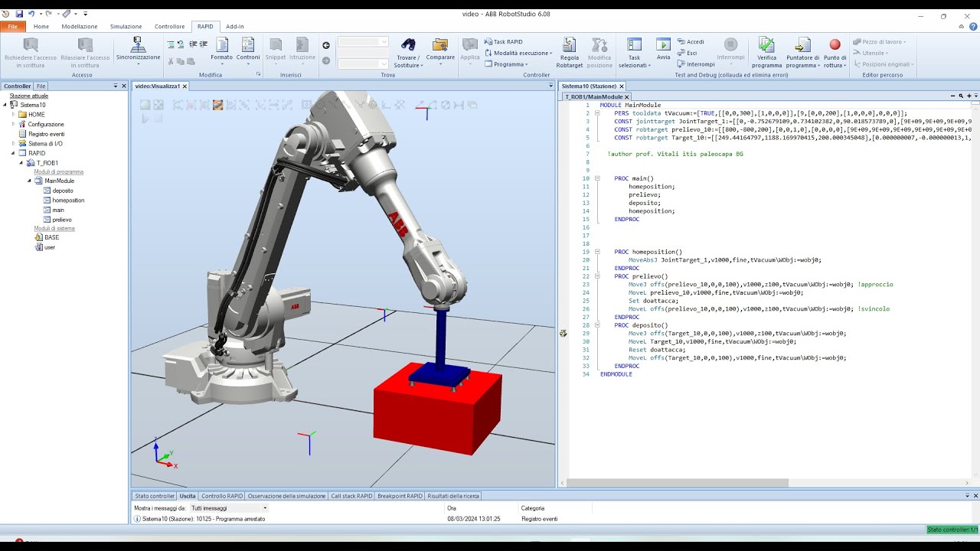Click the Contromi document icon

point(248,44)
